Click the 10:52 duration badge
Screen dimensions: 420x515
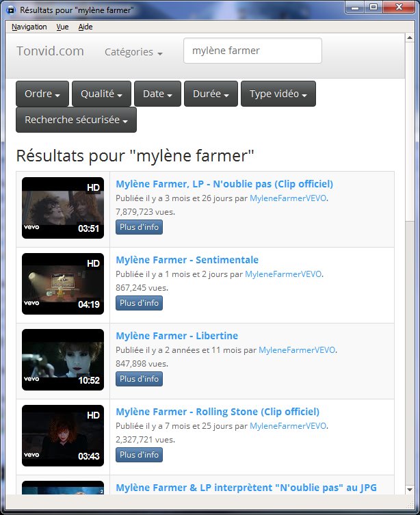89,380
